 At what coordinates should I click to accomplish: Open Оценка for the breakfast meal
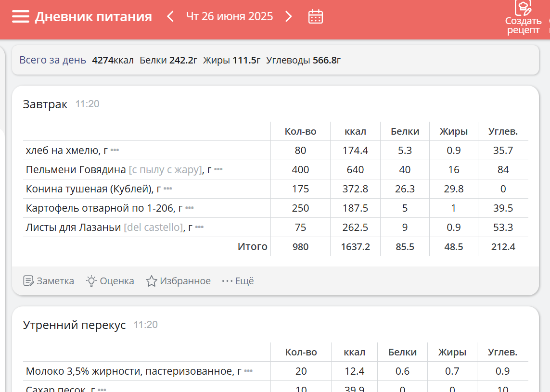click(110, 281)
